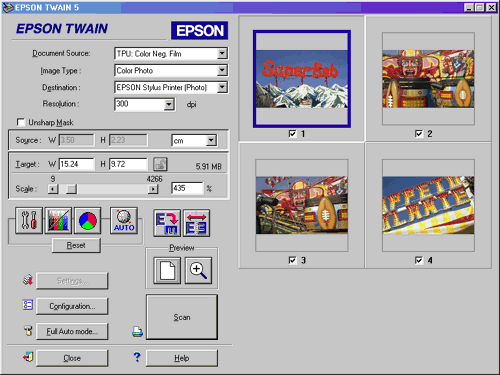Click the Reset button
500x375 pixels.
[76, 245]
